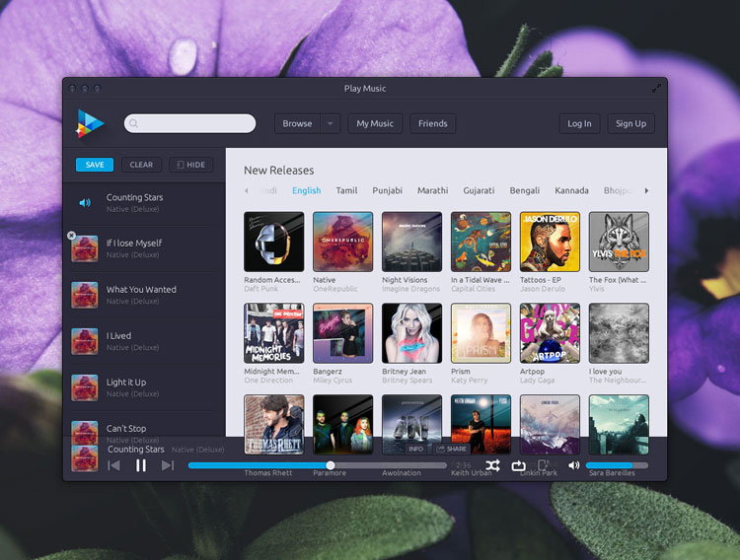This screenshot has width=740, height=560.
Task: Remove If I Lose Myself from queue
Action: point(71,235)
